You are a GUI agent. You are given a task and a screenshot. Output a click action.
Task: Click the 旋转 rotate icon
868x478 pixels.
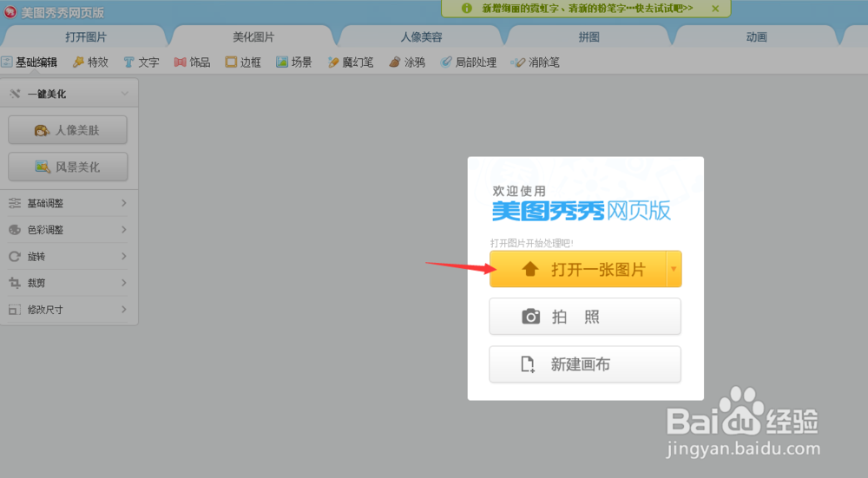pos(15,256)
